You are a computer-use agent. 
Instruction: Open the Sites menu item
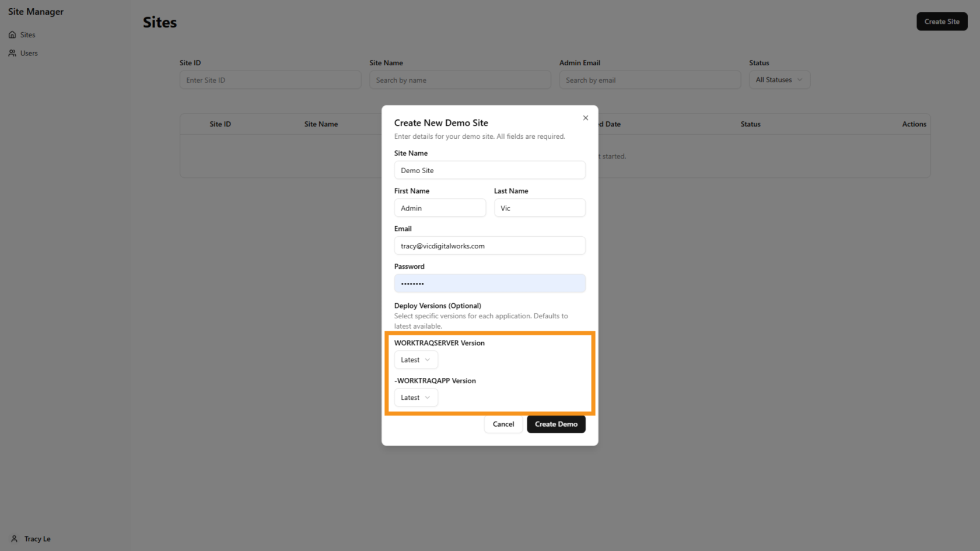[x=27, y=35]
